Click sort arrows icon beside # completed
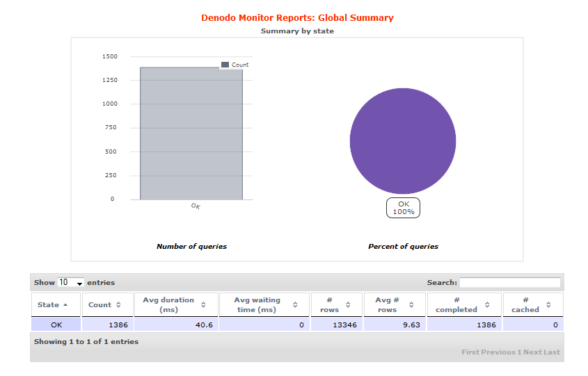588x376 pixels. point(487,305)
